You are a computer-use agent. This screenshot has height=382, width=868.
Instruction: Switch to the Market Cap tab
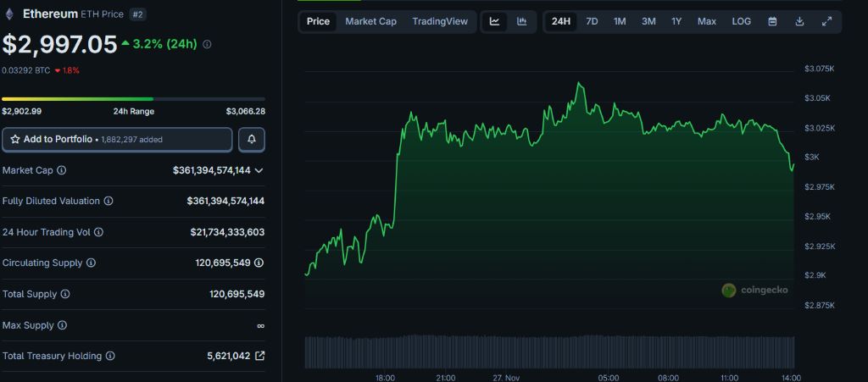point(370,21)
